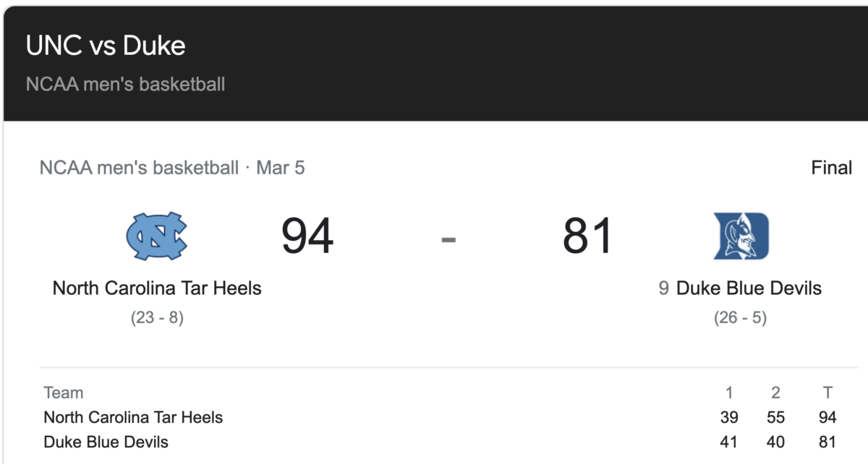Screen dimensions: 868x464
Task: Click Duke's number 9 ranking
Action: click(663, 288)
